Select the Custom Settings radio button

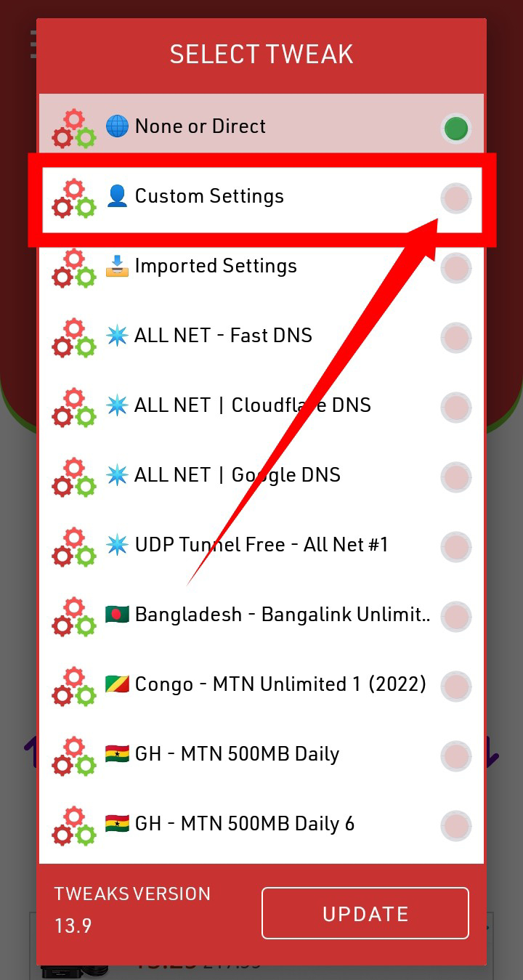(456, 198)
